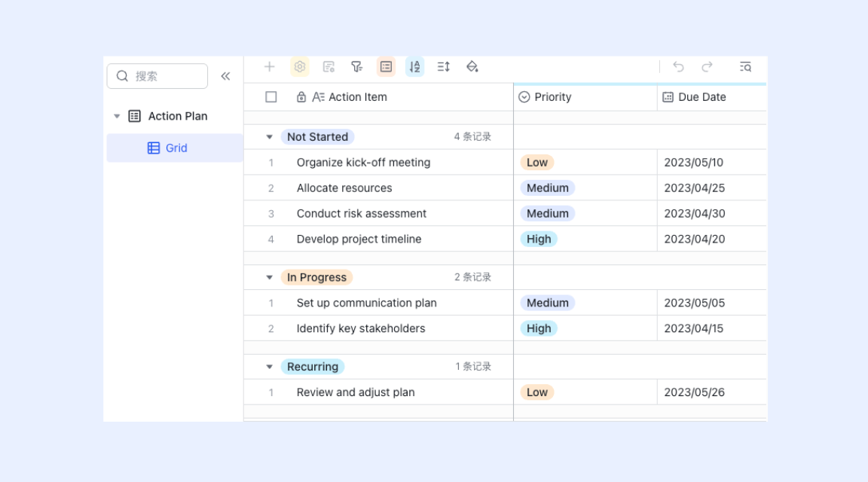The image size is (868, 482).
Task: Click the '1 条记录' record count
Action: pos(473,366)
